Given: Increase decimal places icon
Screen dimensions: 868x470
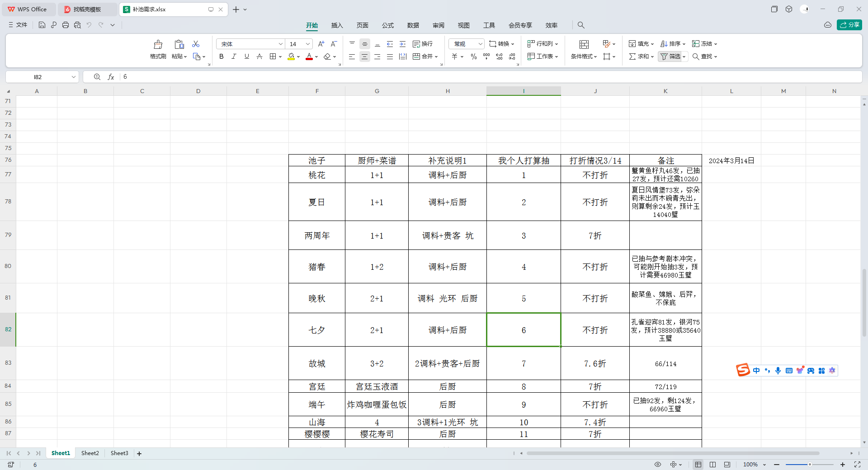Looking at the screenshot, I should coord(499,56).
